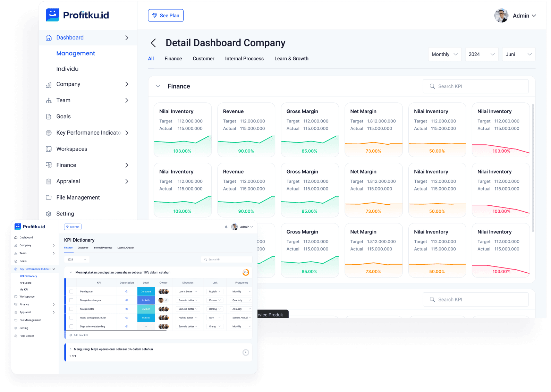Click the notification bell in KPI Dictionary window
The height and width of the screenshot is (392, 551).
tap(226, 227)
